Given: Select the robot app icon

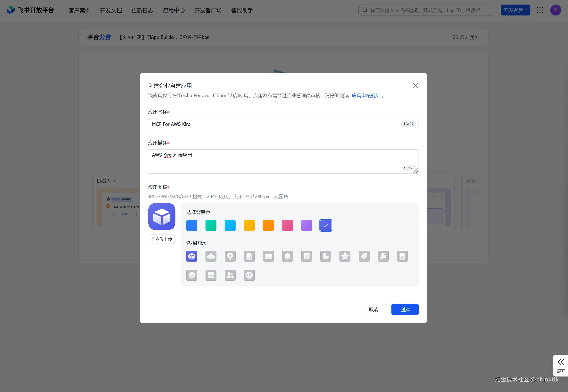Looking at the screenshot, I should coord(211,256).
